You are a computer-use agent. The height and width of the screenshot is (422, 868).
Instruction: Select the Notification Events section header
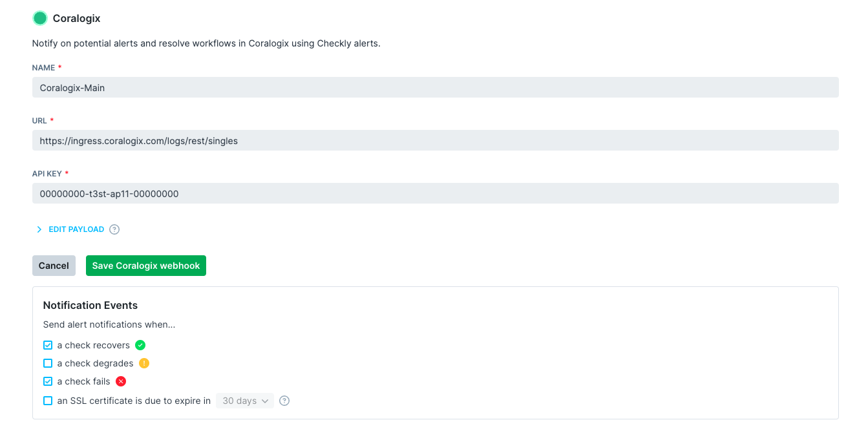point(90,305)
